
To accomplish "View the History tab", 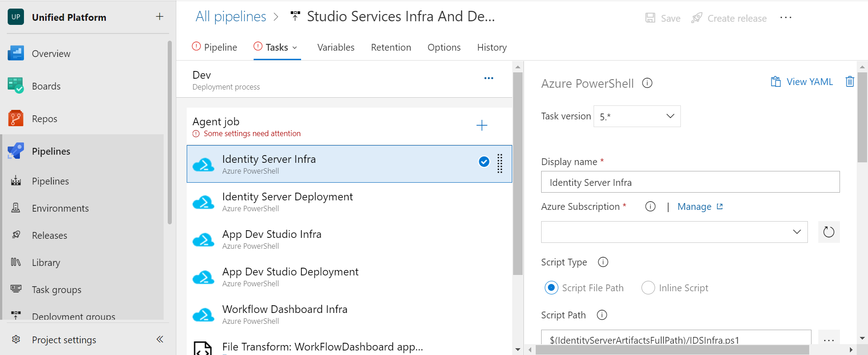I will point(492,47).
